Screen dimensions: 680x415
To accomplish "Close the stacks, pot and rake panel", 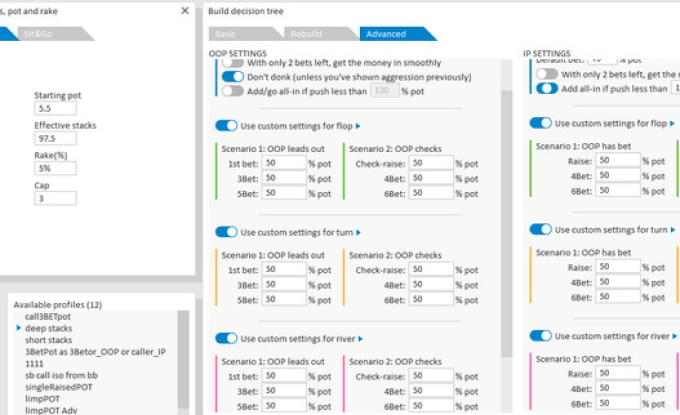I will [x=184, y=10].
